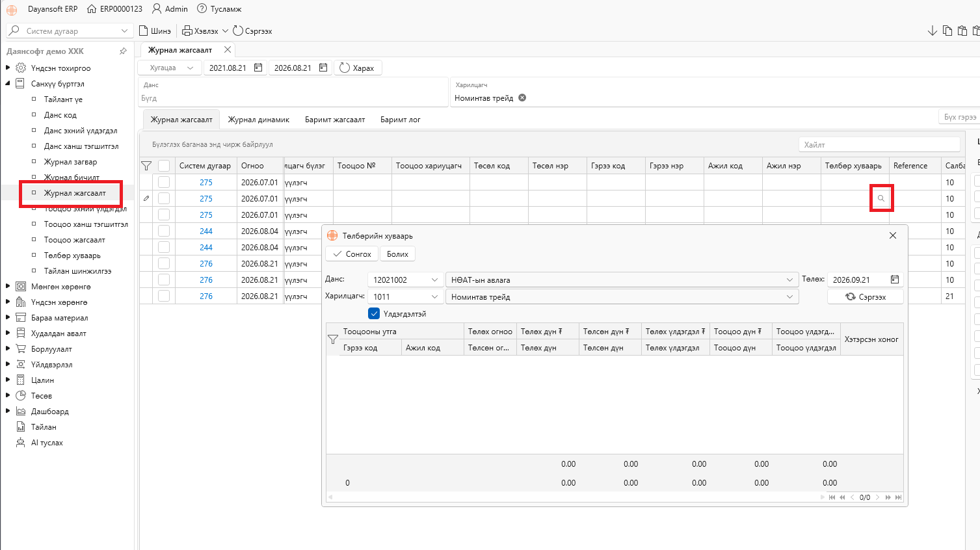Open Данс код in sidebar
This screenshot has width=980, height=550.
point(60,115)
